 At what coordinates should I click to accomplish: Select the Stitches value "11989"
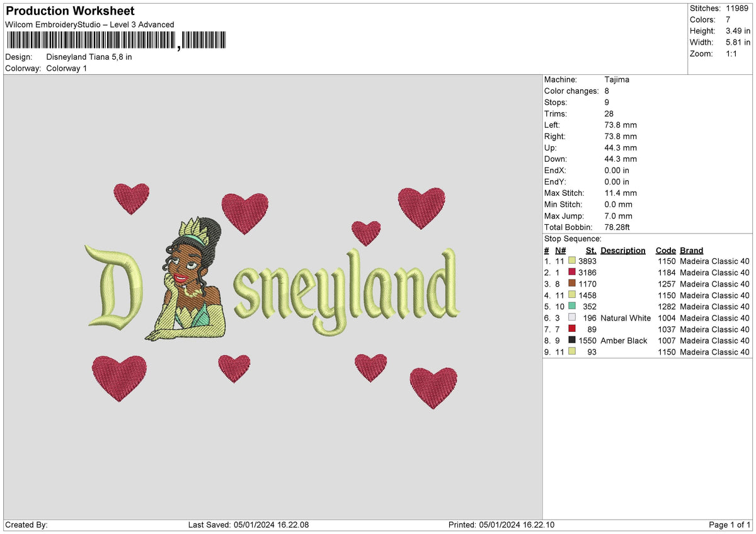[737, 8]
